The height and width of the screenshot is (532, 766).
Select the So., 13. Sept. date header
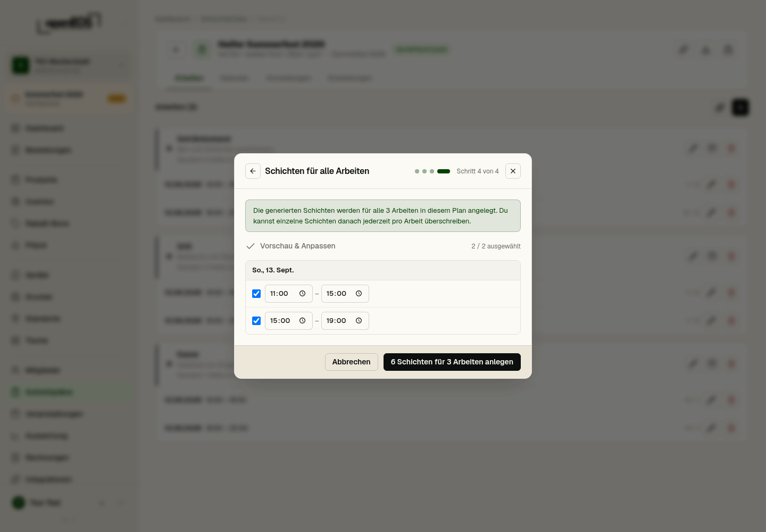[x=273, y=270]
